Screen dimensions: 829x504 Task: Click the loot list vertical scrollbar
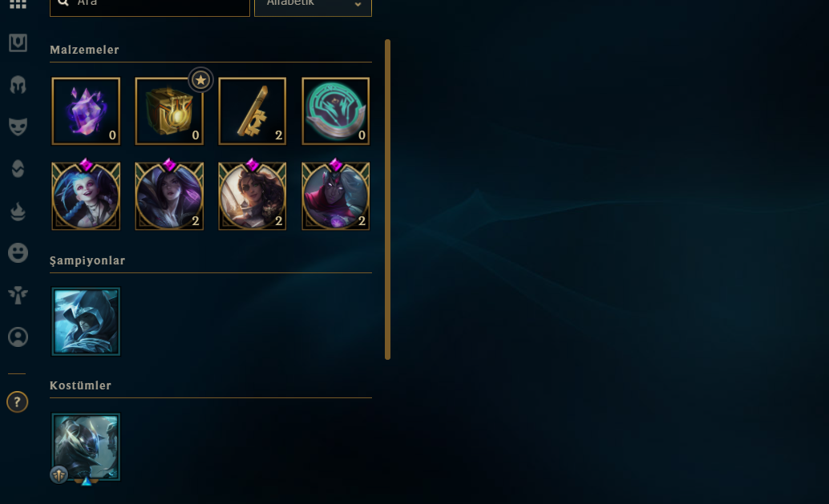click(387, 200)
